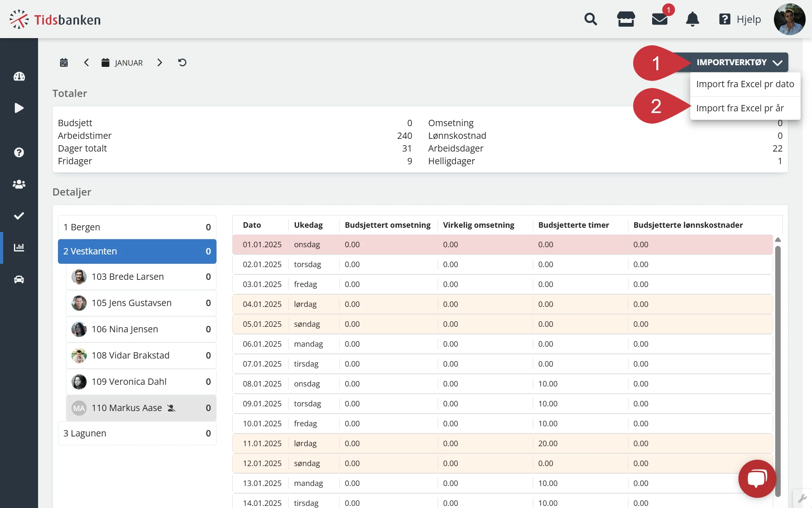Image resolution: width=812 pixels, height=508 pixels.
Task: Open the notifications bell
Action: (x=692, y=19)
